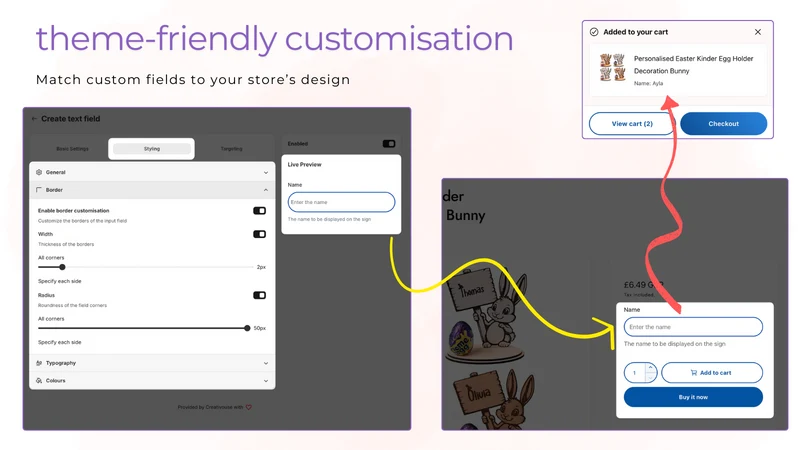Click the Personalised Easter Kinder Egg Holder title
Image resolution: width=800 pixels, height=450 pixels.
(x=693, y=65)
